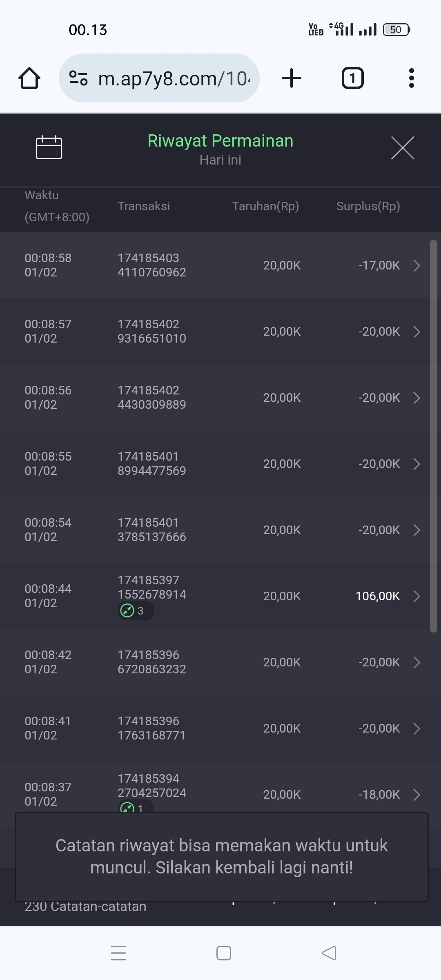441x980 pixels.
Task: Open the browser three-dot menu
Action: (411, 78)
